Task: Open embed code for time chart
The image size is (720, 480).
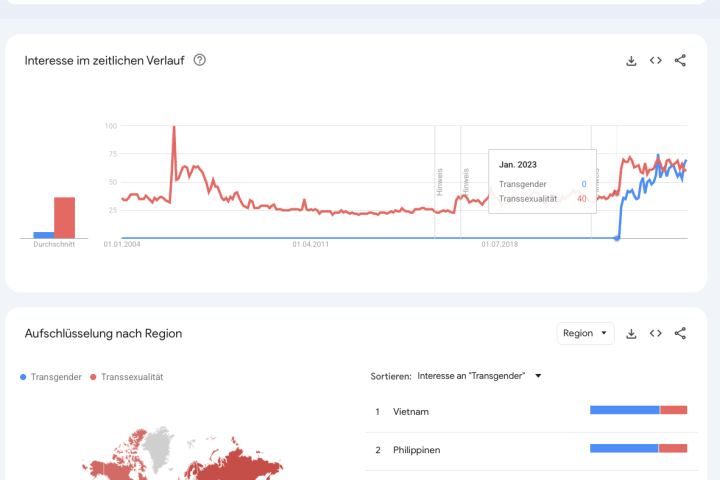Action: 656,60
